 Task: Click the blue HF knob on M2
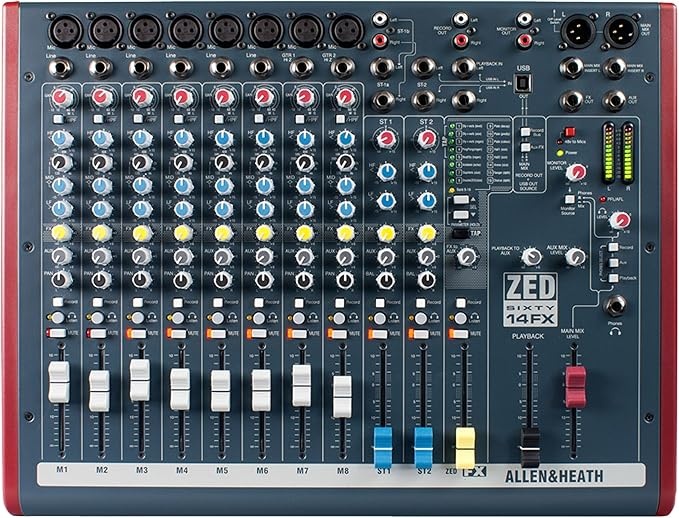pyautogui.click(x=101, y=139)
